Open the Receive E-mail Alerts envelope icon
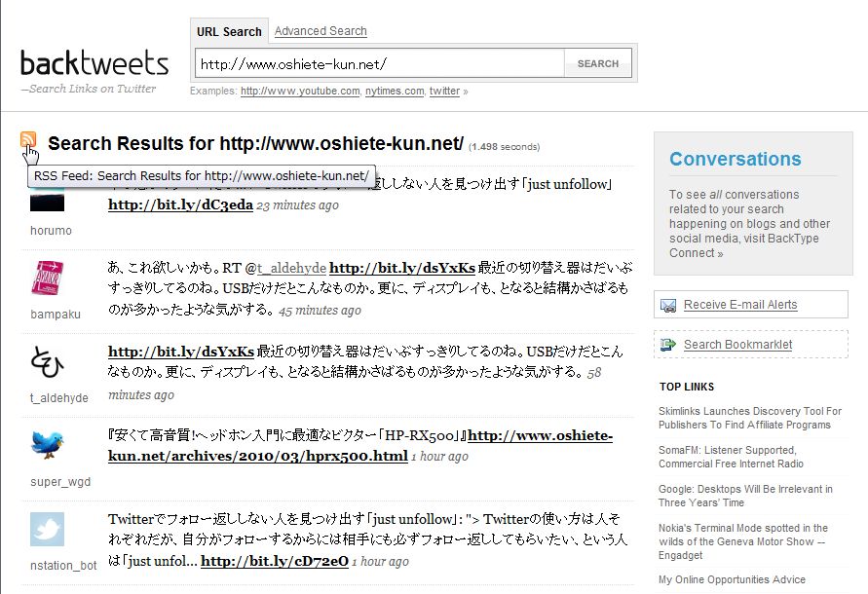The width and height of the screenshot is (868, 594). click(x=668, y=305)
